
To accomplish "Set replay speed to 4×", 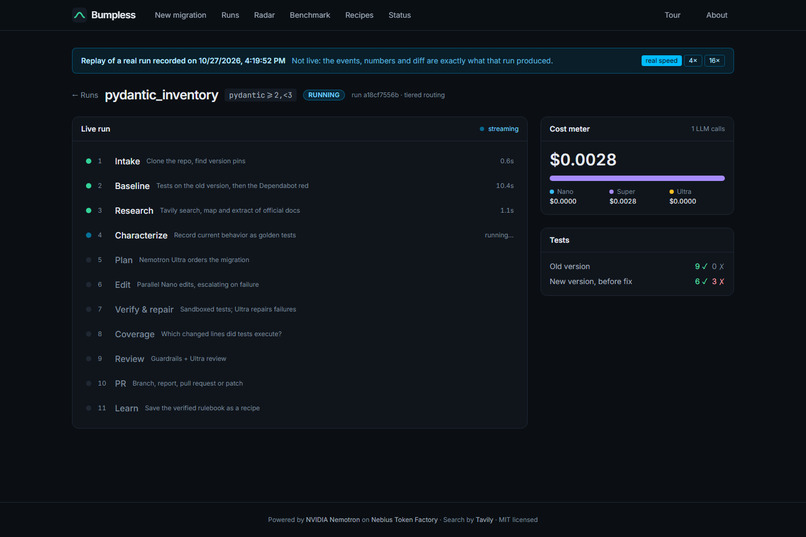I will coord(693,61).
